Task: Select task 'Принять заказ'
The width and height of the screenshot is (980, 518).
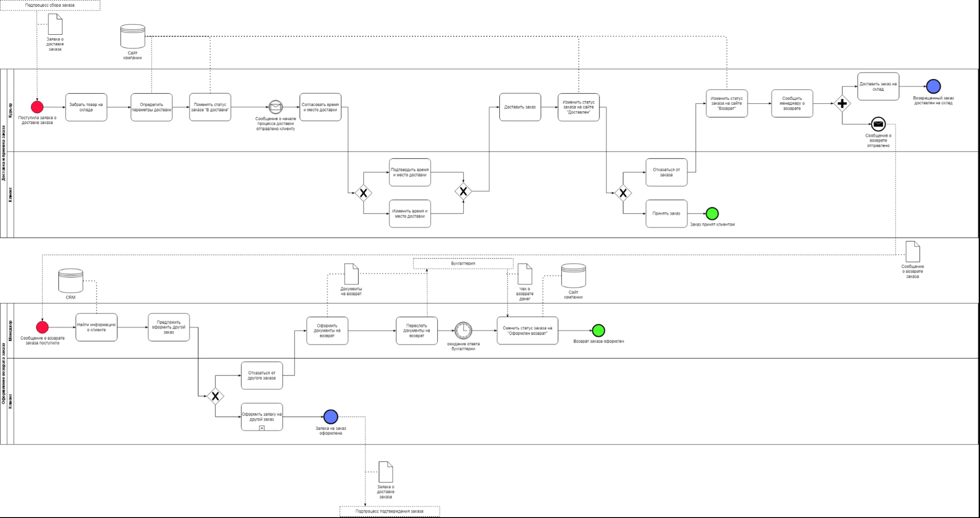Action: pyautogui.click(x=666, y=214)
